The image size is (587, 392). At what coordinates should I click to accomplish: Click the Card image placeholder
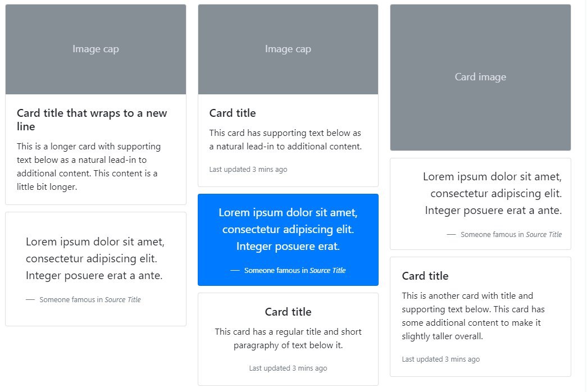[x=480, y=77]
